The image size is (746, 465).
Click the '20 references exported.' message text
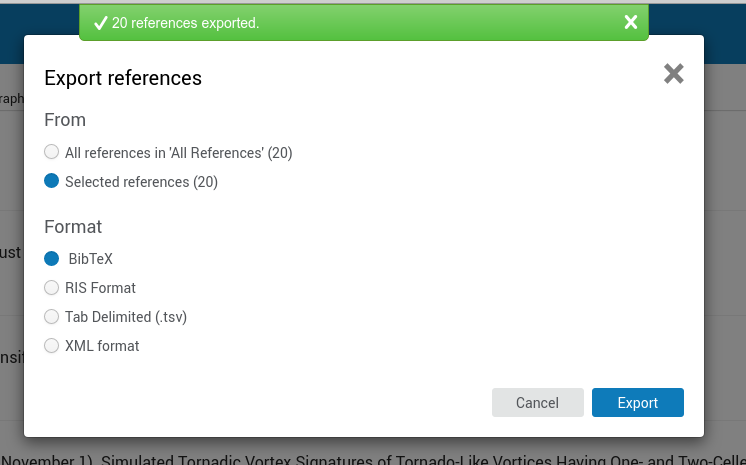coord(186,23)
